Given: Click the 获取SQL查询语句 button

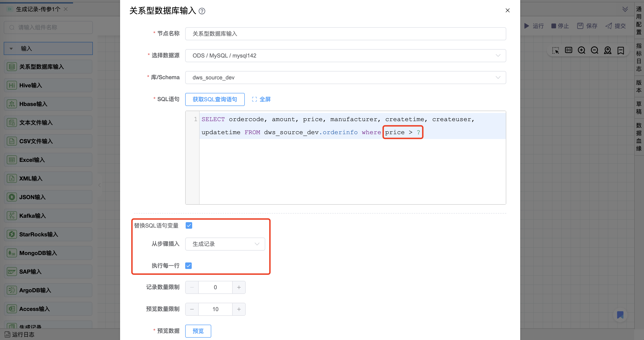Looking at the screenshot, I should 215,99.
